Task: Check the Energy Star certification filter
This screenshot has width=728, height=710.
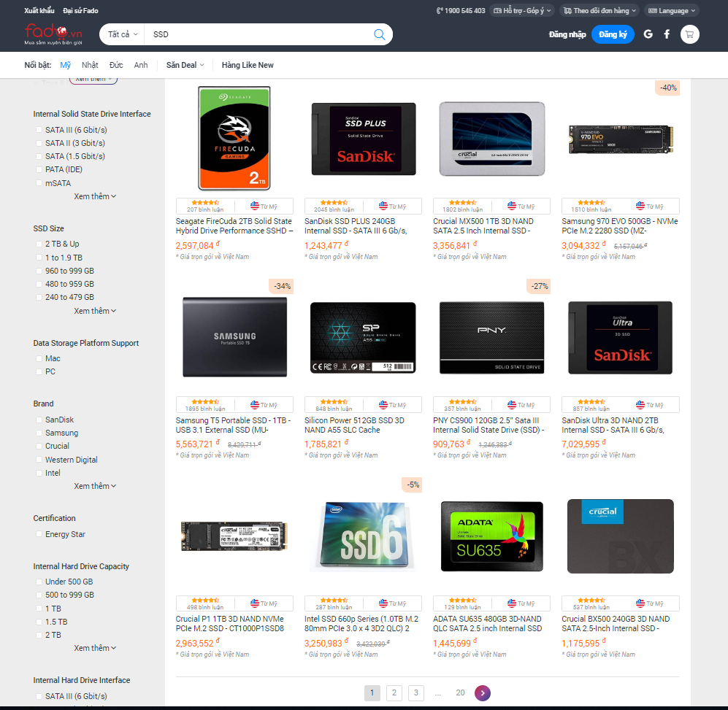Action: click(x=39, y=534)
